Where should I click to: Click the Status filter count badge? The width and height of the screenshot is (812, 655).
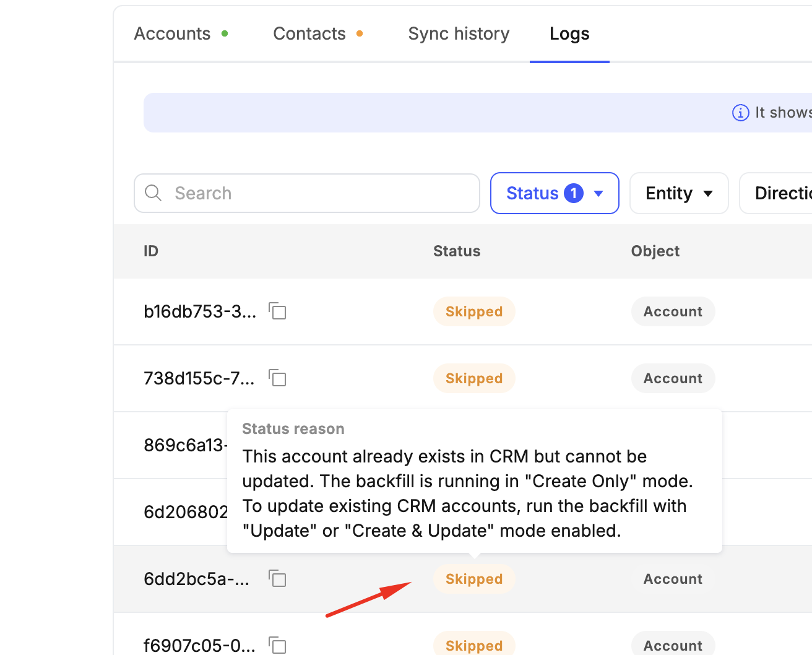tap(573, 193)
